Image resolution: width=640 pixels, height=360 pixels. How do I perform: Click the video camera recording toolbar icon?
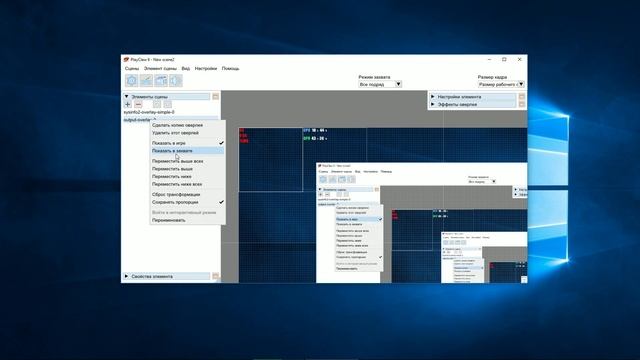[x=161, y=80]
